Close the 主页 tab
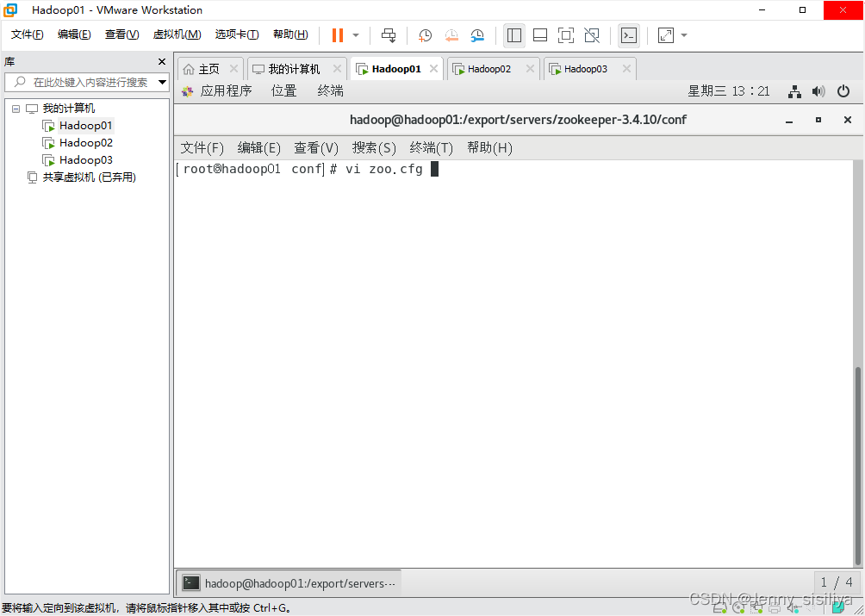 coord(233,69)
